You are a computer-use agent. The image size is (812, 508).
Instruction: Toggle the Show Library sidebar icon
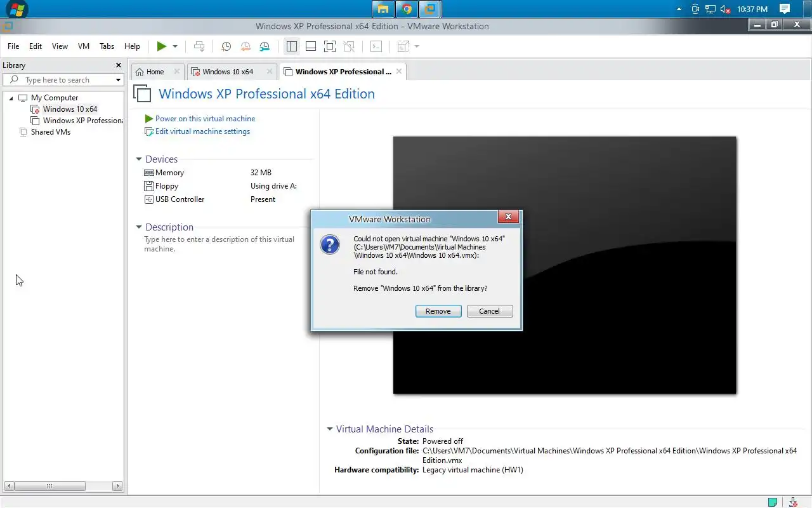click(x=291, y=46)
